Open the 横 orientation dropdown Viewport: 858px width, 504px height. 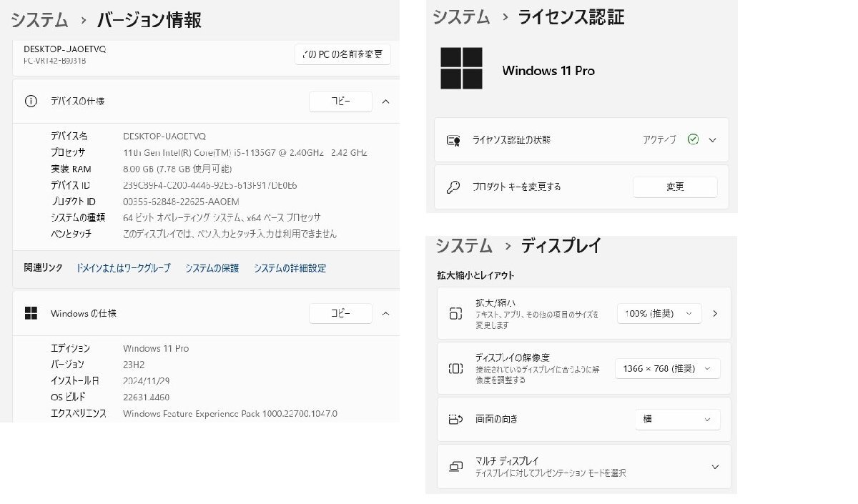coord(676,419)
